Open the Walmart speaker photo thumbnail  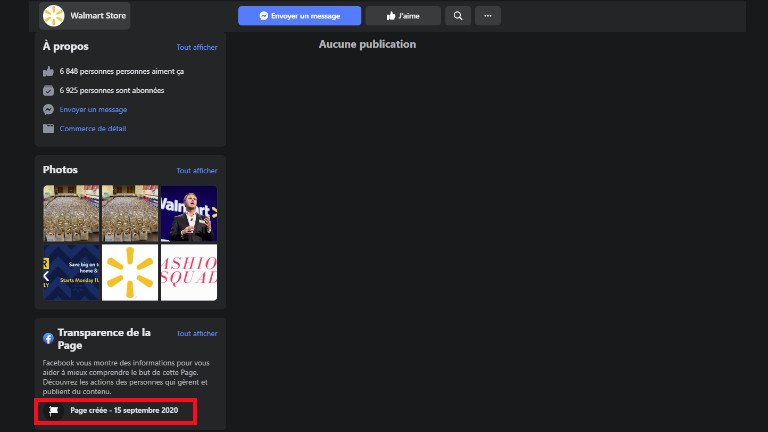click(x=189, y=213)
